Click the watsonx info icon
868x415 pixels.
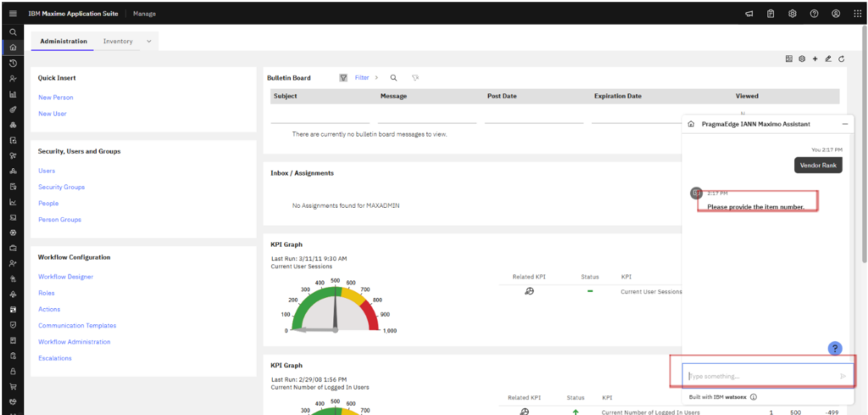tap(754, 396)
